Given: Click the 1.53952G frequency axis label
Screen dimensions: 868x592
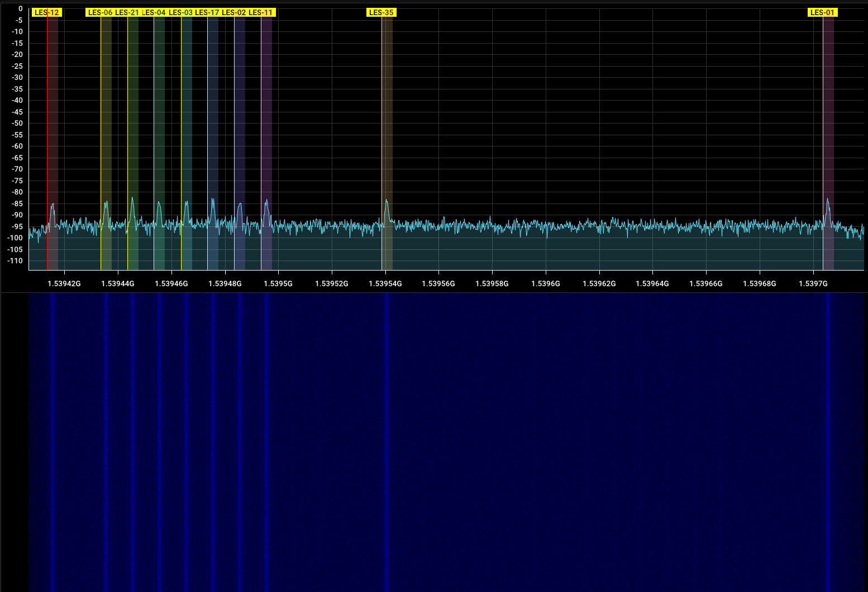Looking at the screenshot, I should [x=332, y=283].
